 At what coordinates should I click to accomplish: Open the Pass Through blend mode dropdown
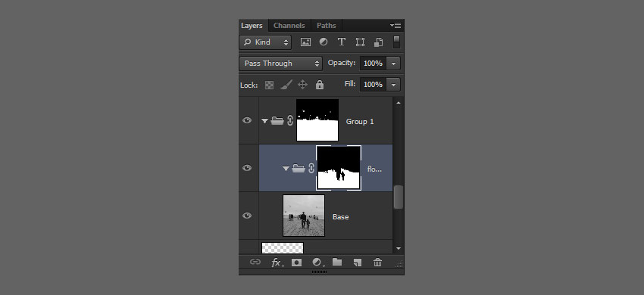click(x=281, y=64)
